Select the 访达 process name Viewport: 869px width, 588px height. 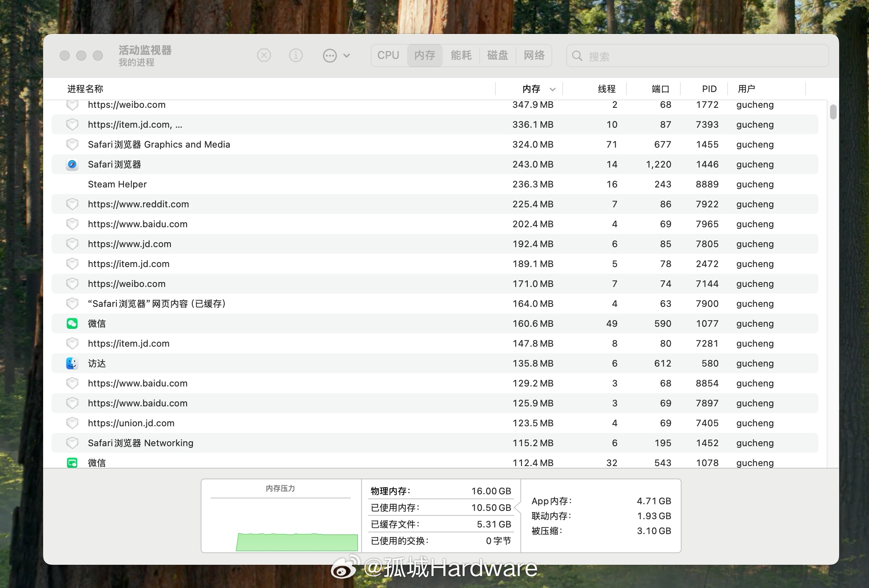(97, 363)
